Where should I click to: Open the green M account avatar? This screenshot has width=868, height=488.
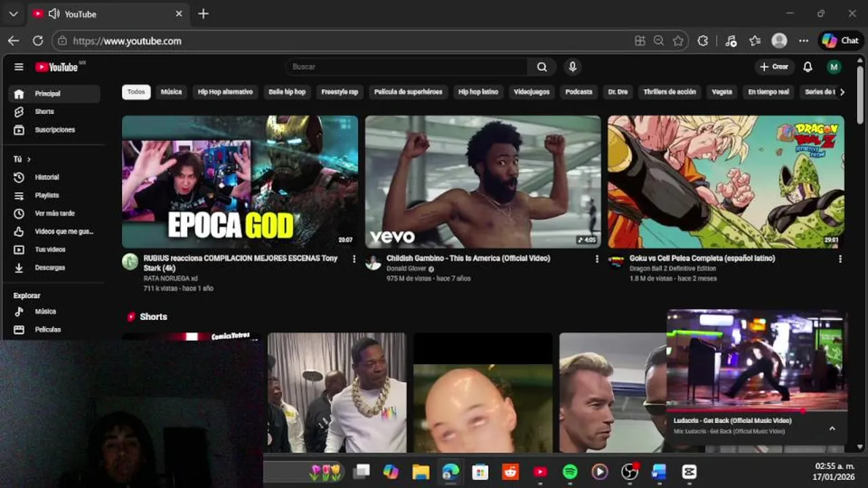click(x=834, y=67)
